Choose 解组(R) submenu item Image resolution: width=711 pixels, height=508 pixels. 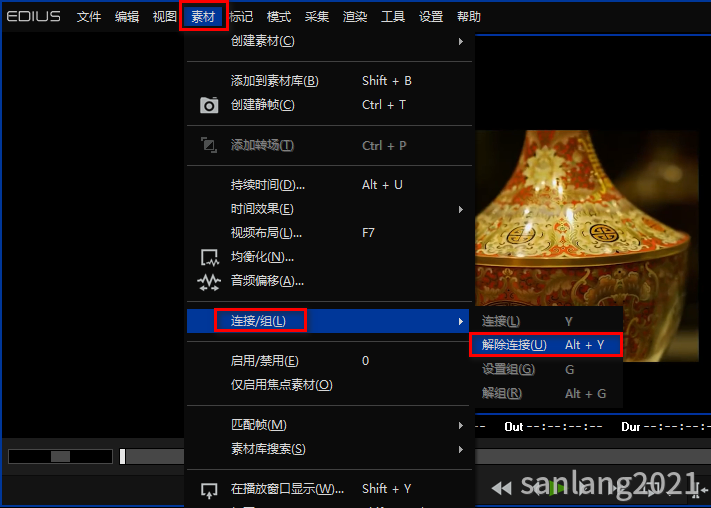click(546, 394)
